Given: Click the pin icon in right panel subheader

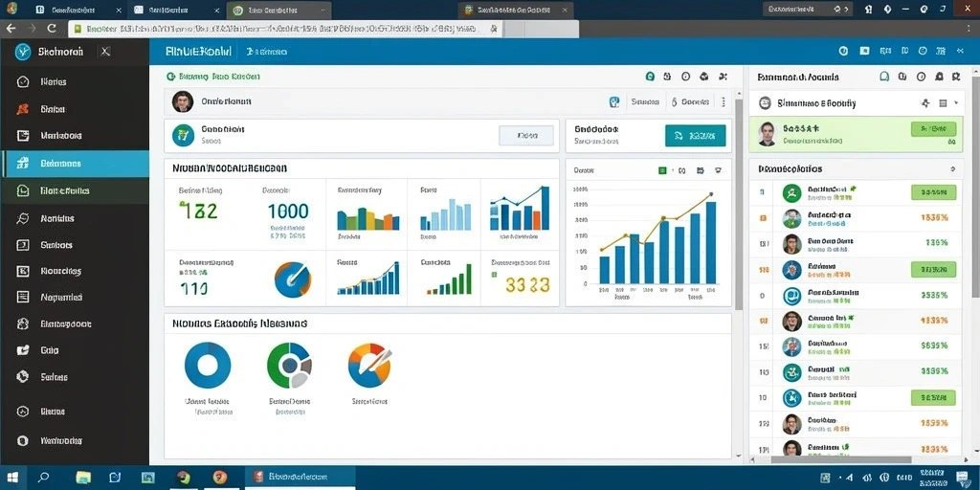Looking at the screenshot, I should coord(925,103).
